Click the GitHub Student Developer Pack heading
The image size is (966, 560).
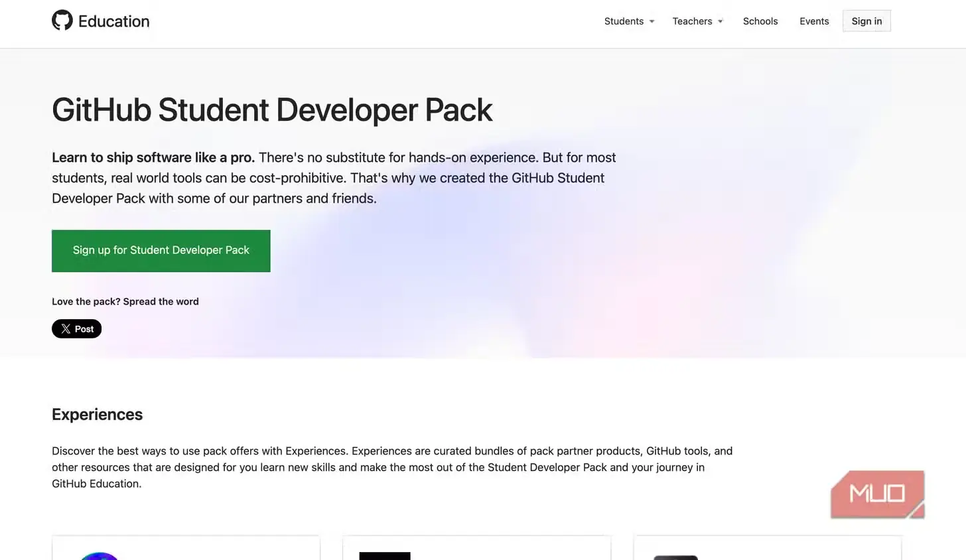272,110
